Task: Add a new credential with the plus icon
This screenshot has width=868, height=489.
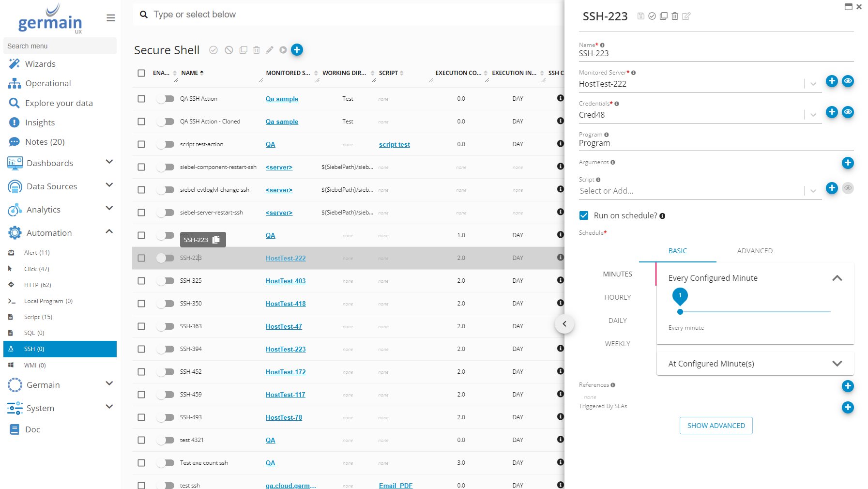Action: point(832,112)
